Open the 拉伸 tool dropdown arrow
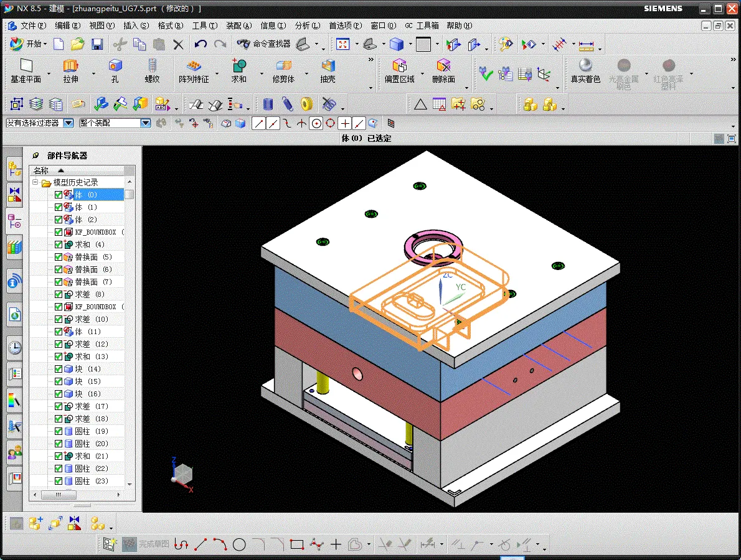 point(93,73)
